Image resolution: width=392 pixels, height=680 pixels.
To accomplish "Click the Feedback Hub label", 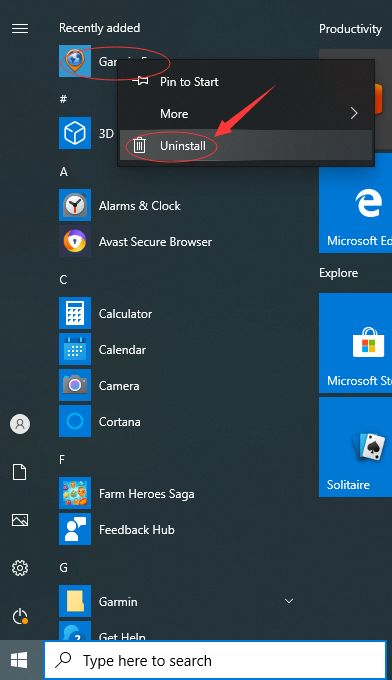I will point(137,530).
